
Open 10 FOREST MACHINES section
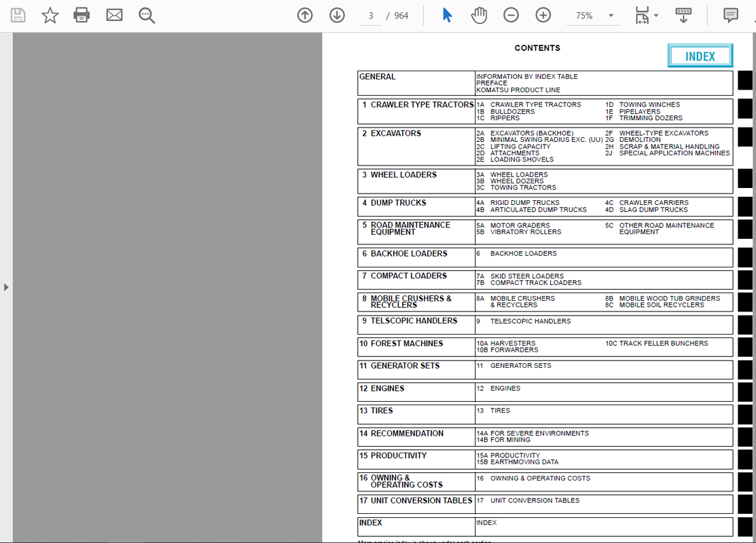tap(401, 343)
